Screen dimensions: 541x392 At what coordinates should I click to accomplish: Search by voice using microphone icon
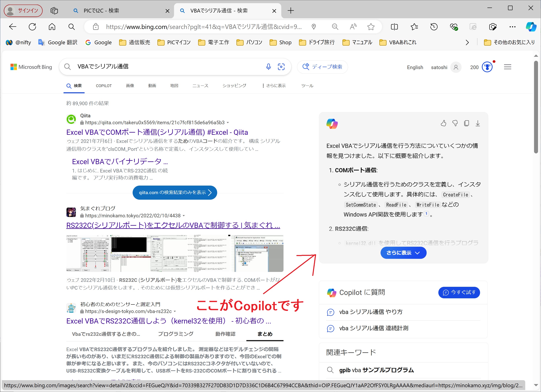269,66
